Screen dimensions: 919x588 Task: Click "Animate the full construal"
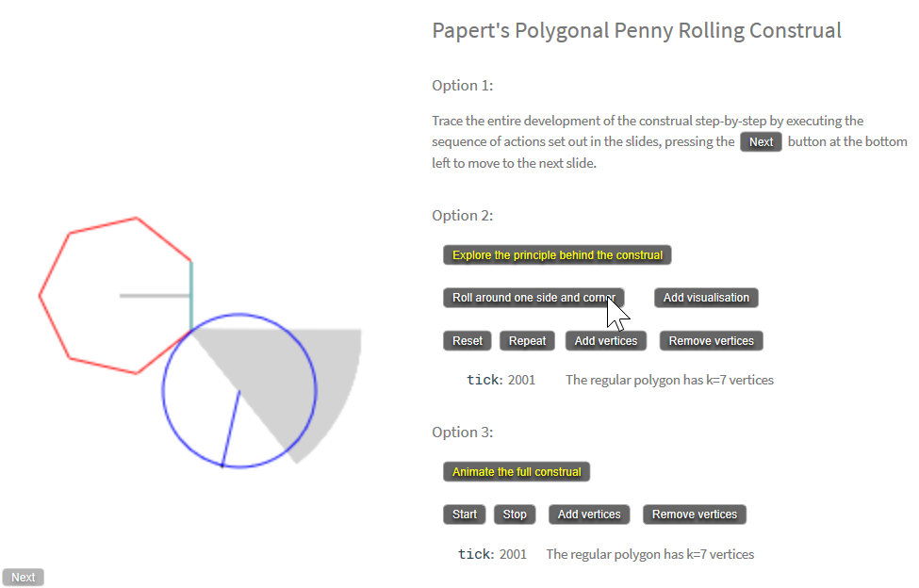click(517, 471)
